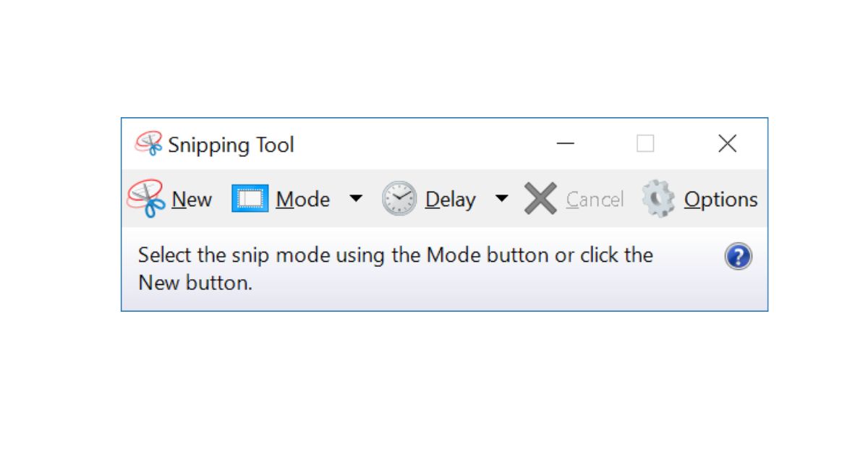Viewport: 868px width, 452px height.
Task: Click the Snipping Tool title bar scissors icon
Action: 149,144
